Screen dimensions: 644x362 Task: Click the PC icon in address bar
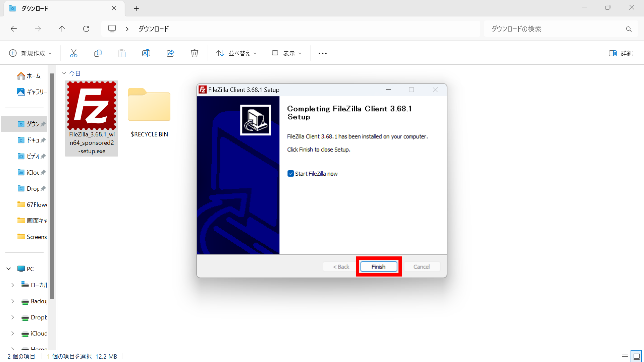[x=112, y=28]
